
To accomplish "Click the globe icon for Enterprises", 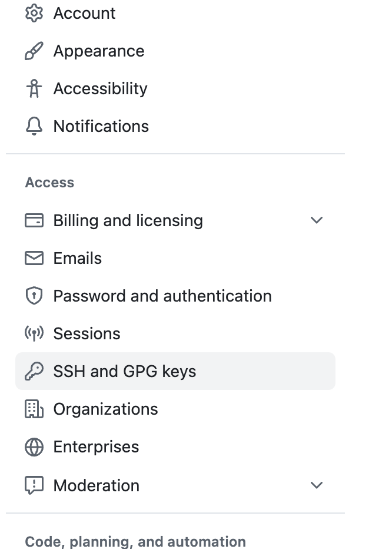I will [34, 447].
